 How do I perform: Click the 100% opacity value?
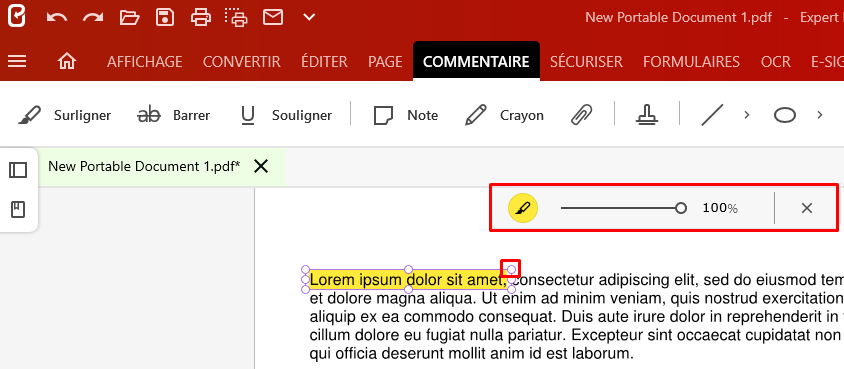(x=720, y=208)
